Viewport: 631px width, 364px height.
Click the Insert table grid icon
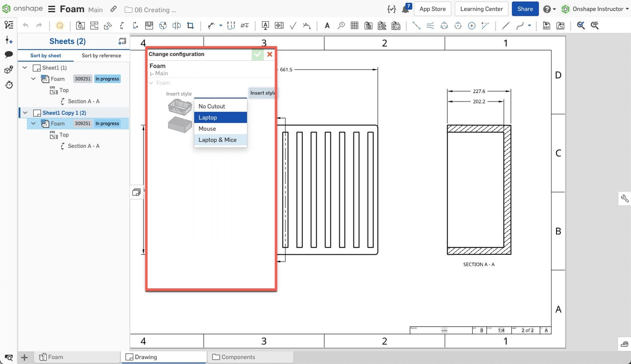click(355, 26)
